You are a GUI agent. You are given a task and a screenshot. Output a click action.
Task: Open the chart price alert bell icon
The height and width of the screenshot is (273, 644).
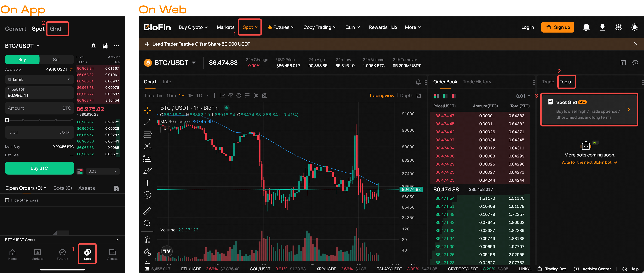tap(418, 82)
